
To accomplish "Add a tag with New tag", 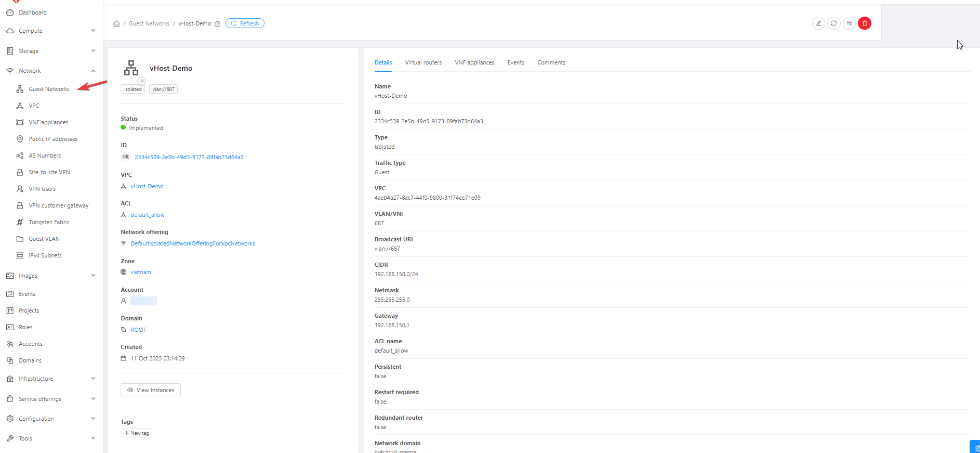I will [137, 433].
